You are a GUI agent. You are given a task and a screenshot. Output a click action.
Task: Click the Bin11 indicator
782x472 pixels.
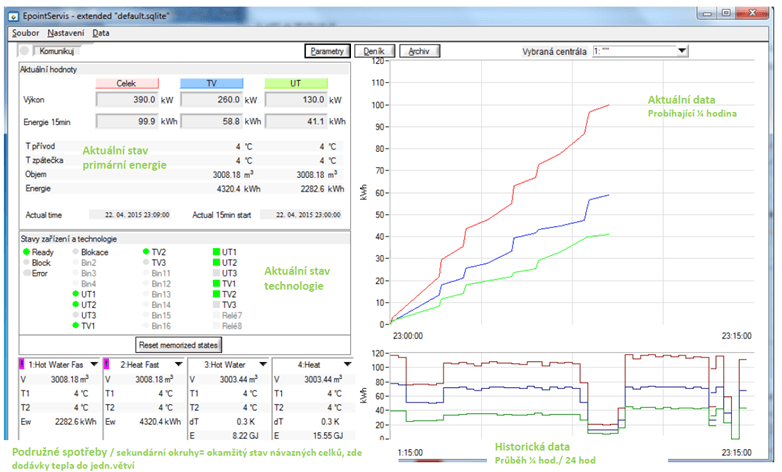146,273
